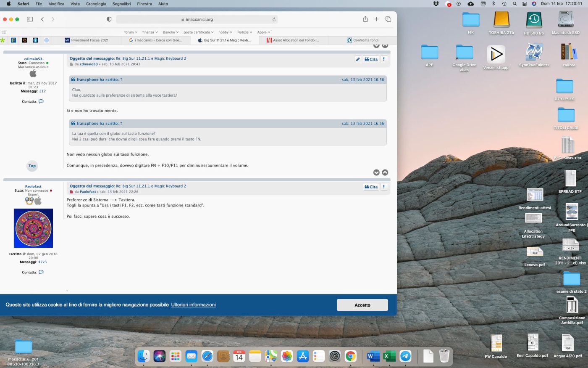Reload the imaccanici.org page
Viewport: 588px width, 368px height.
274,19
